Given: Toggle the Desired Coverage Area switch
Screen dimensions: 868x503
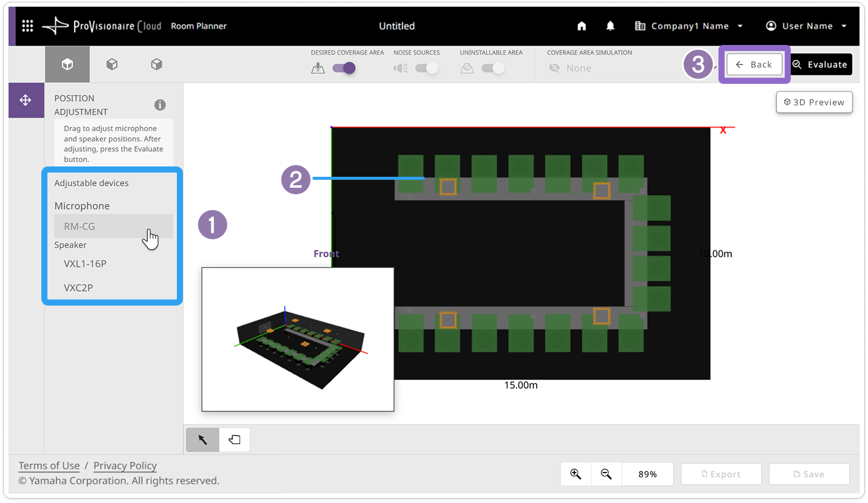Looking at the screenshot, I should pyautogui.click(x=344, y=68).
